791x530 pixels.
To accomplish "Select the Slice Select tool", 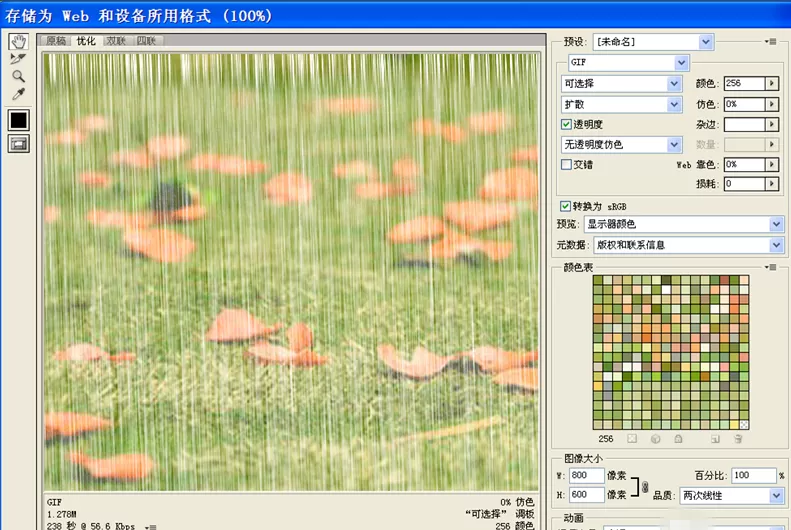I will click(18, 59).
